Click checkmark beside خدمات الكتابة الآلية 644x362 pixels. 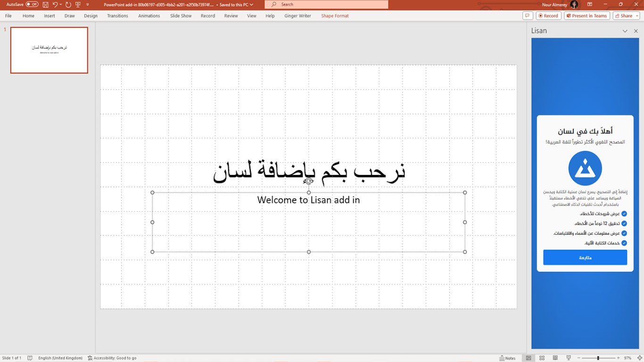point(624,243)
